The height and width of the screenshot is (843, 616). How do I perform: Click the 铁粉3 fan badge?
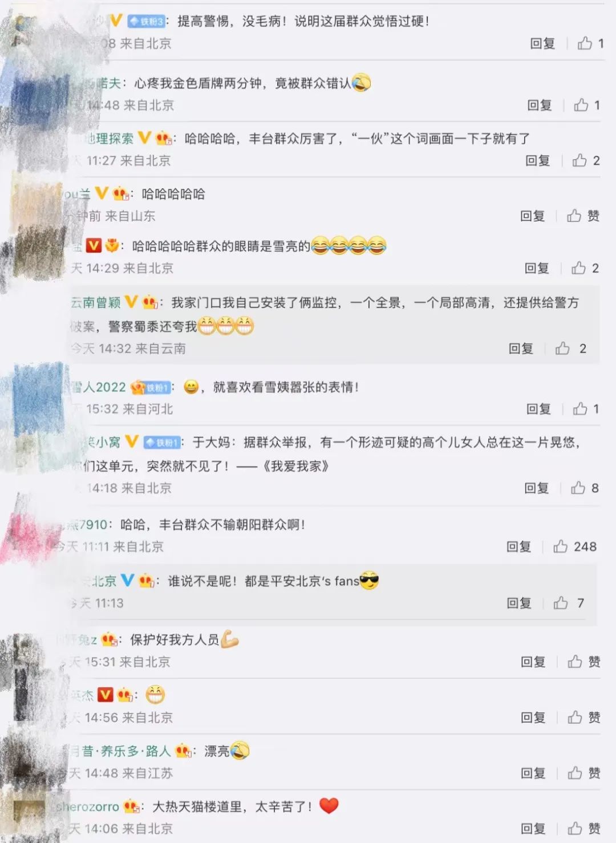click(x=146, y=22)
